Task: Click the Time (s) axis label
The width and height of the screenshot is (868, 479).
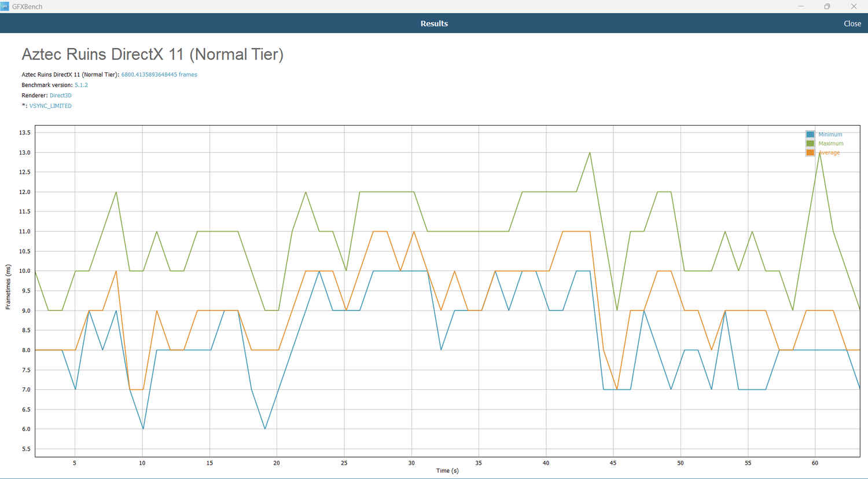Action: 447,471
